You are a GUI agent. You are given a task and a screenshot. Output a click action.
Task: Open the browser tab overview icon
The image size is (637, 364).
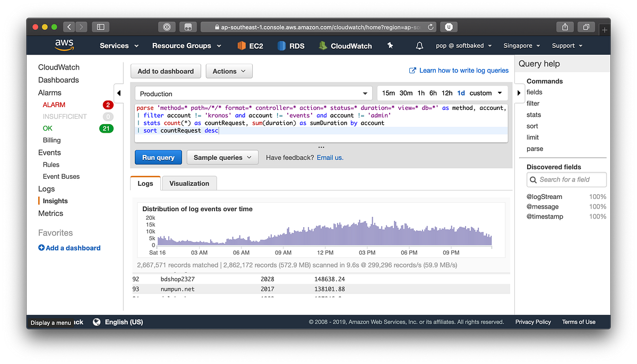tap(587, 27)
